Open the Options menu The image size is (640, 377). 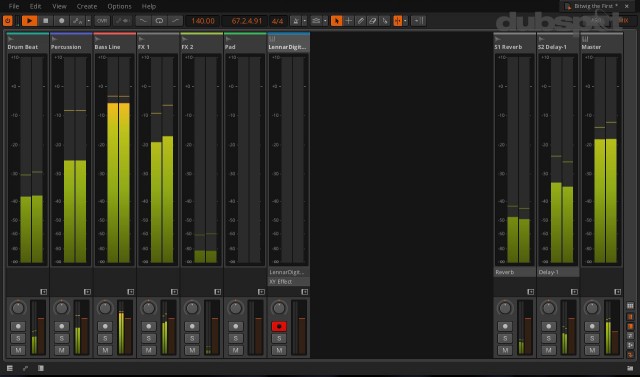coord(120,6)
